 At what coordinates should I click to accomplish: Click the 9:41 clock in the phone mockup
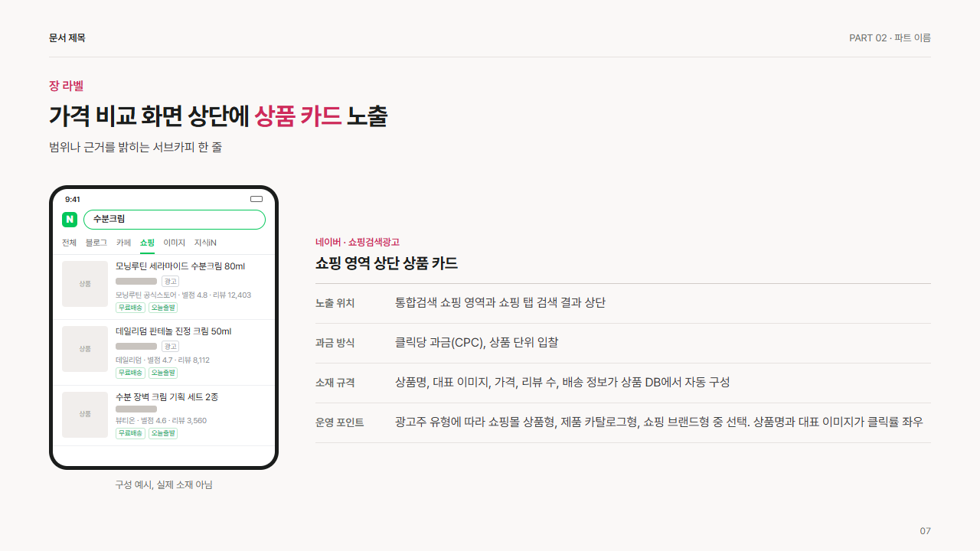pos(73,200)
